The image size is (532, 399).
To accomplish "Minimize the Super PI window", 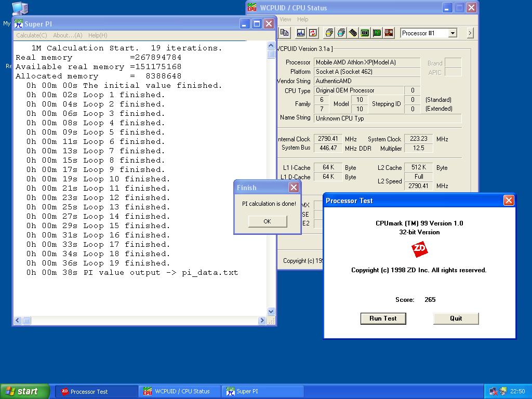I will coord(245,23).
